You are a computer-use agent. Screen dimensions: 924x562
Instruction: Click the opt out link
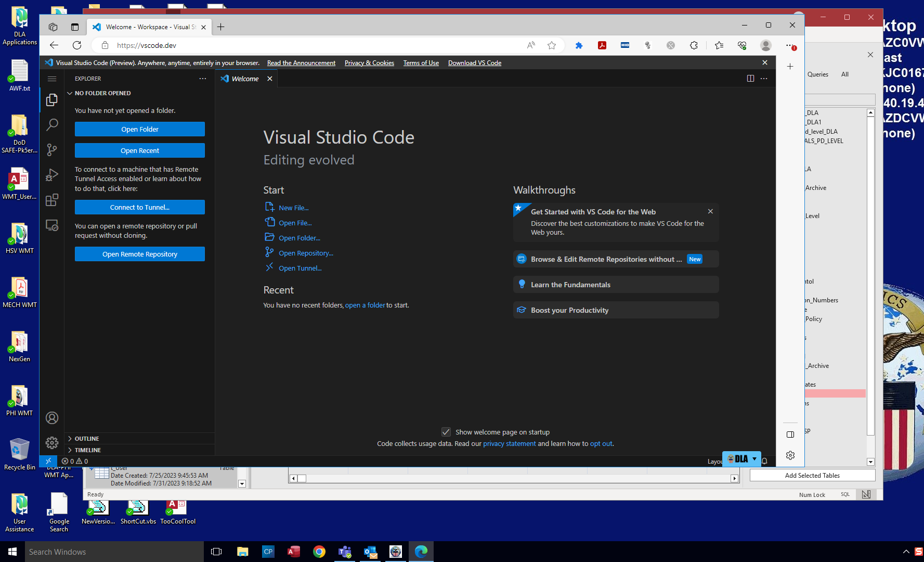point(601,443)
